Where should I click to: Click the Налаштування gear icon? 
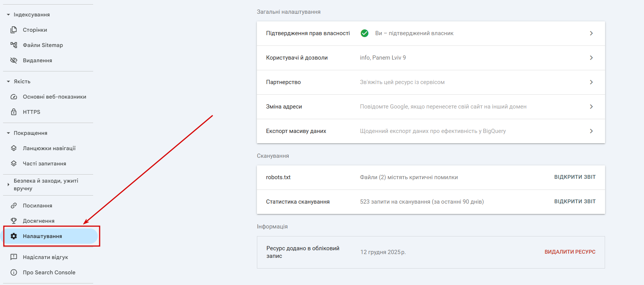click(14, 236)
